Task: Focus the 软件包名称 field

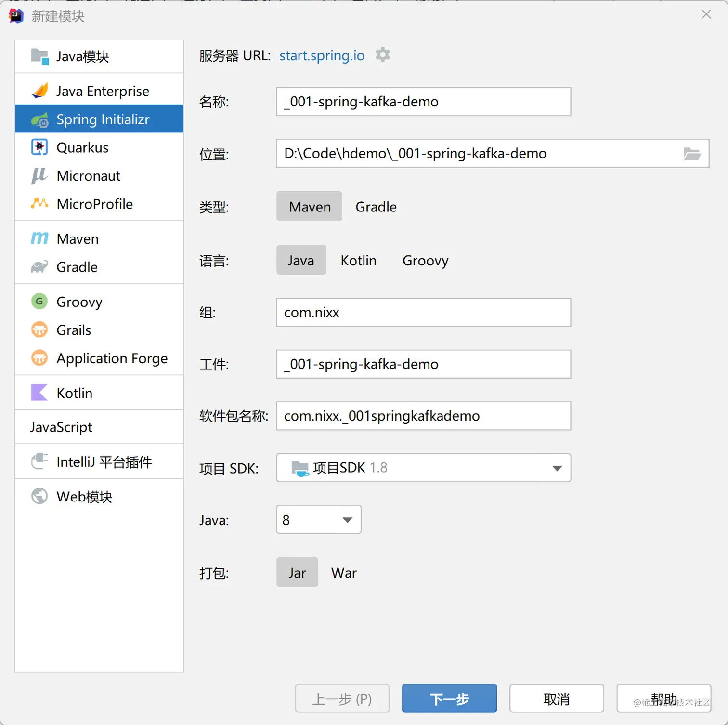Action: [424, 416]
